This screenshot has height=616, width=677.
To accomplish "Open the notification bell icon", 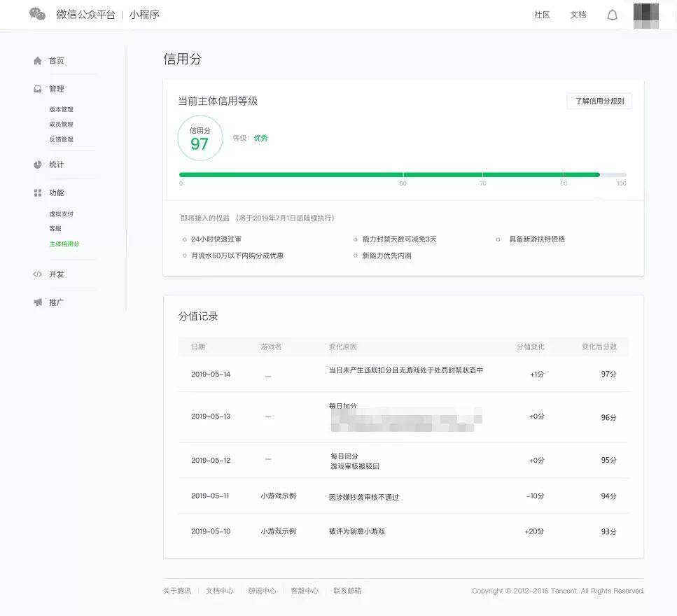I will click(613, 13).
